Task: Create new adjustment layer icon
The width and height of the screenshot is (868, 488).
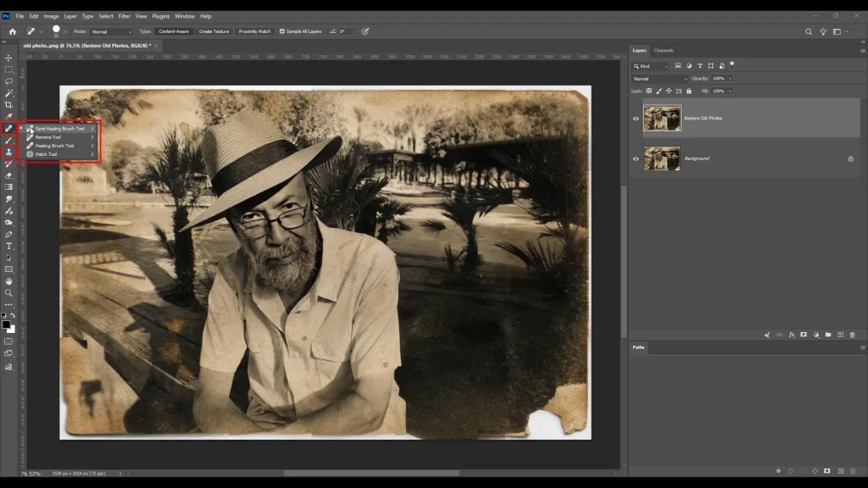Action: (816, 335)
